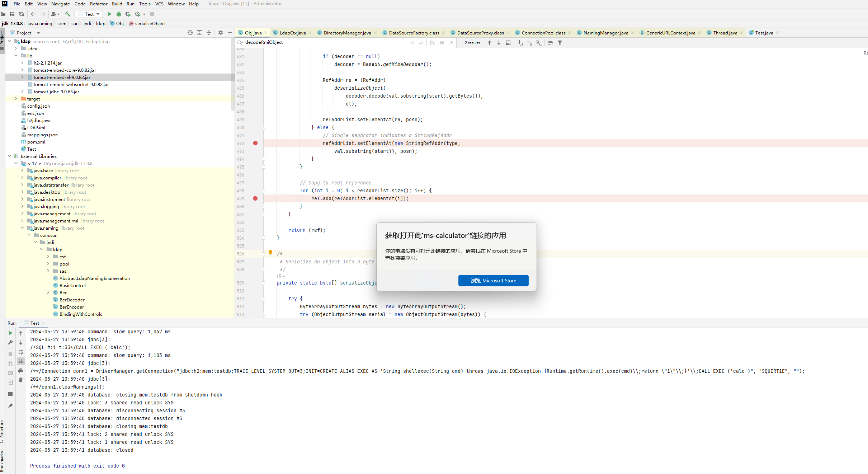
Task: Click the Synchronize/reload icon in toolbar
Action: pyautogui.click(x=22, y=14)
